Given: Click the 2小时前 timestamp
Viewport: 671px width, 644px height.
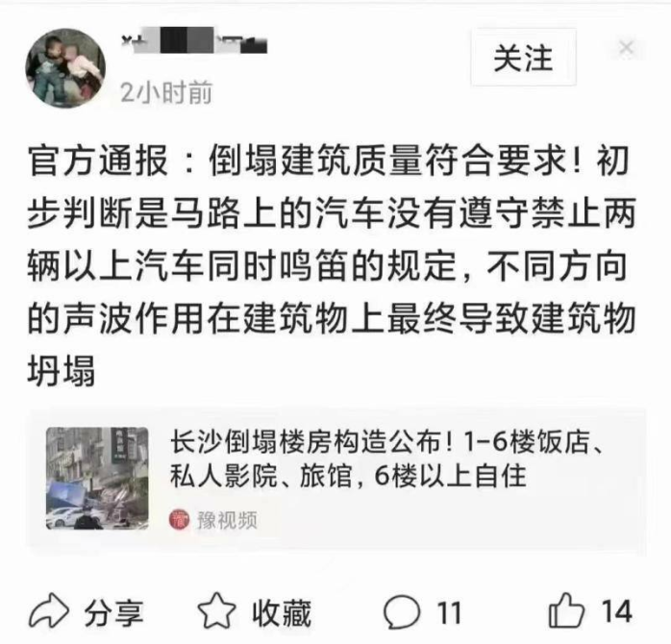Looking at the screenshot, I should [166, 92].
